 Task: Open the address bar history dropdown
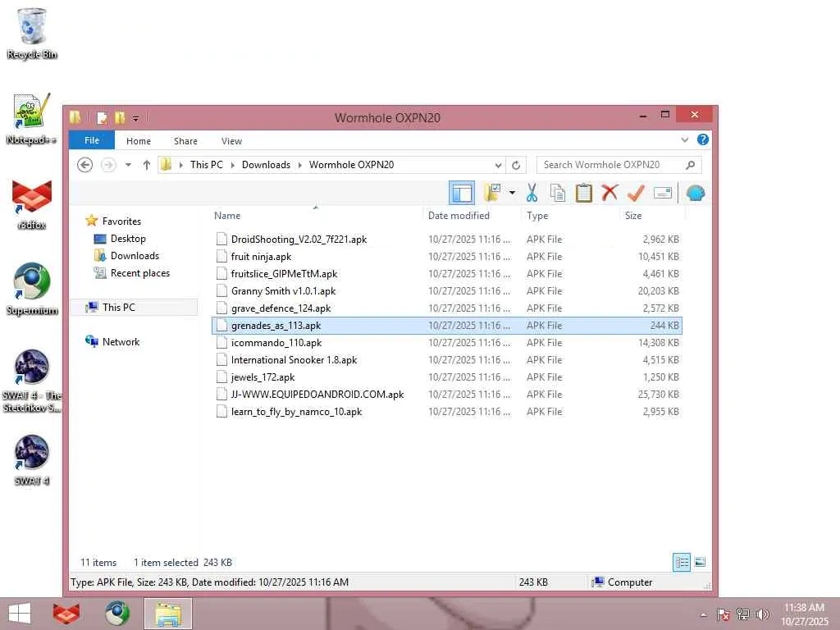pos(498,165)
